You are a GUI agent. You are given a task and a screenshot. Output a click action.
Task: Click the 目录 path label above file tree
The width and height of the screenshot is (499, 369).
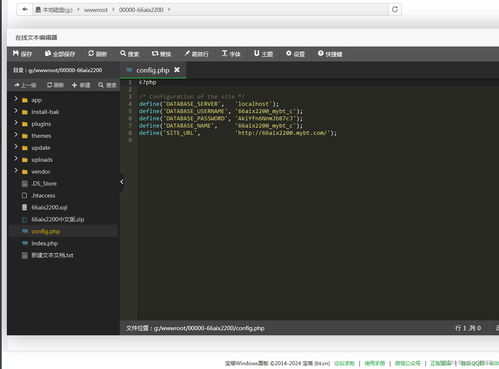coord(57,70)
